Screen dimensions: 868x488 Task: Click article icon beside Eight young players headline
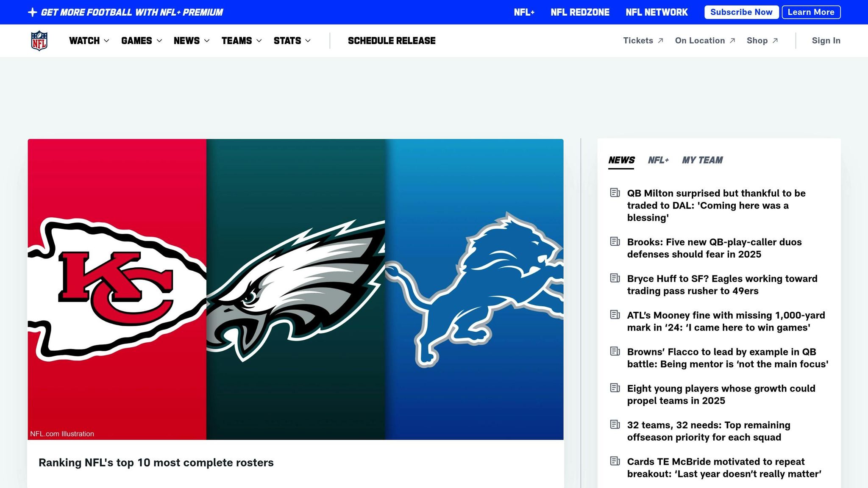pyautogui.click(x=615, y=388)
